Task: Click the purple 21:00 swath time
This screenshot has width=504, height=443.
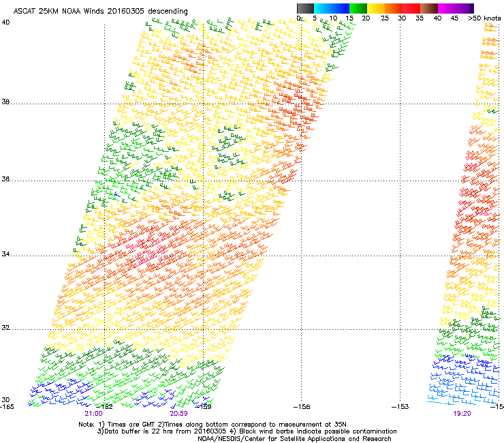Action: [93, 414]
